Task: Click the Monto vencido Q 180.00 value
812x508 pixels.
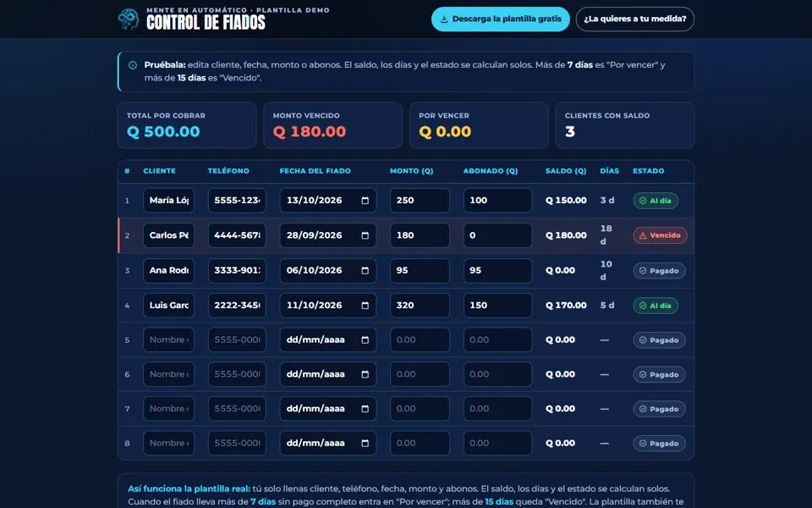Action: [310, 132]
